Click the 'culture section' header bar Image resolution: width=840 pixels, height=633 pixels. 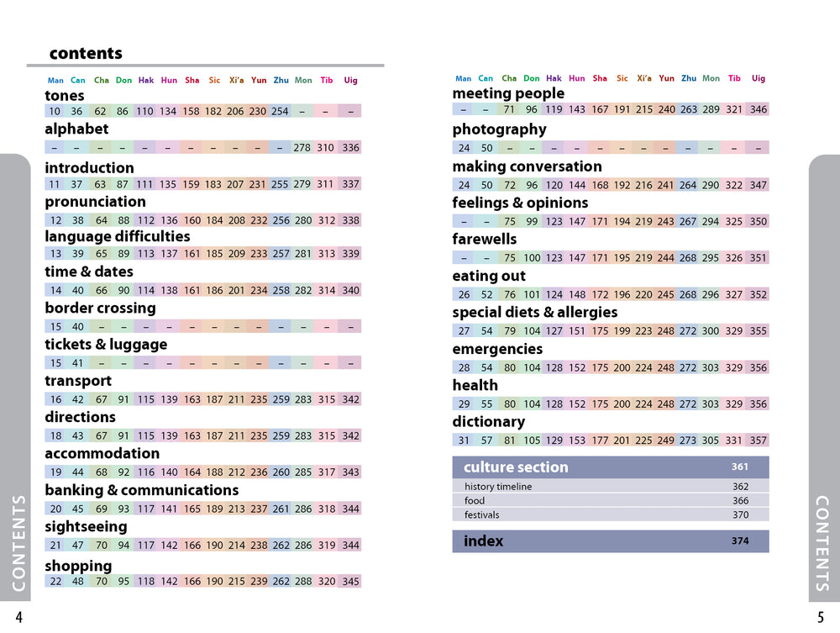[610, 467]
